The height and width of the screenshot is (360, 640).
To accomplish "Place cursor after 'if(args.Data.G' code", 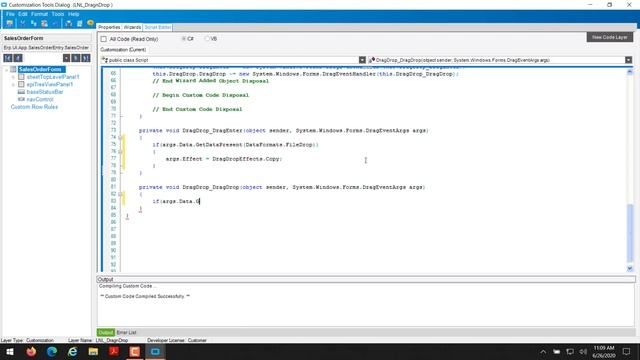I will (x=200, y=202).
